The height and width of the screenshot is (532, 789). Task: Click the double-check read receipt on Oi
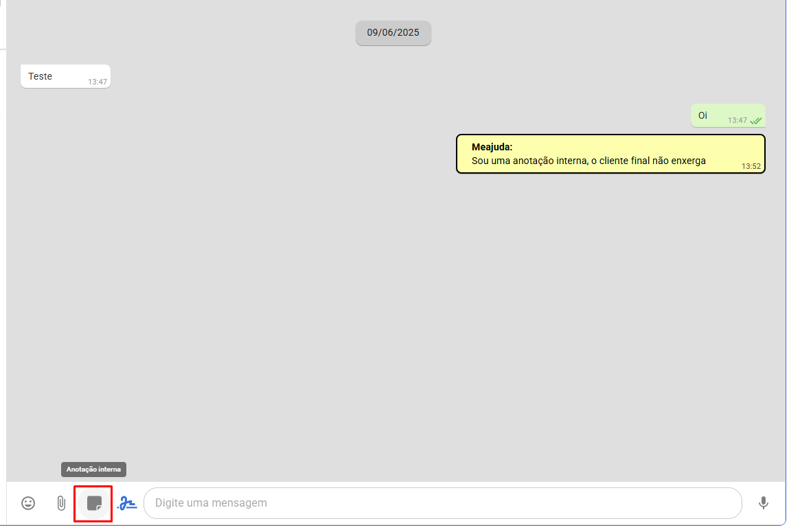pyautogui.click(x=756, y=121)
